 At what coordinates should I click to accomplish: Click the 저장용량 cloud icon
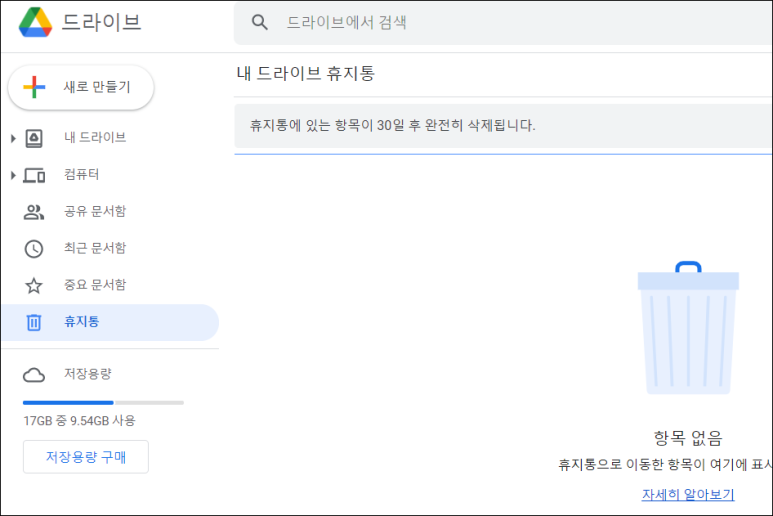coord(34,375)
